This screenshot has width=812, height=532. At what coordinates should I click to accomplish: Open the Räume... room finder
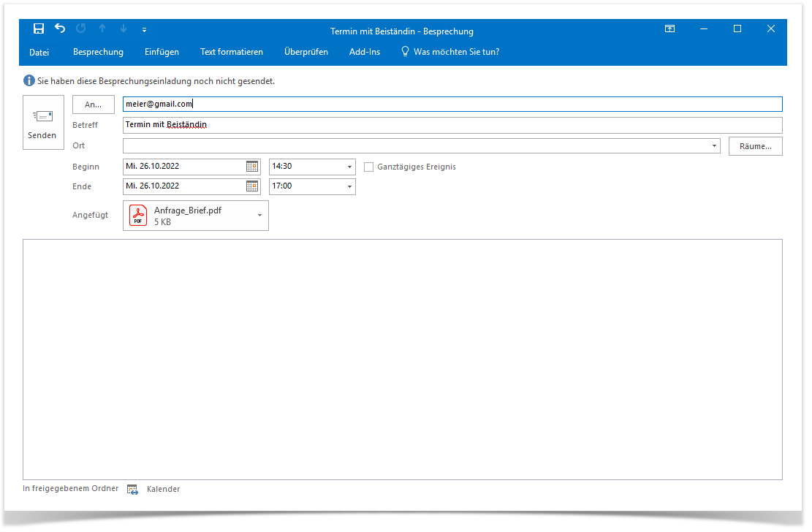pyautogui.click(x=755, y=146)
